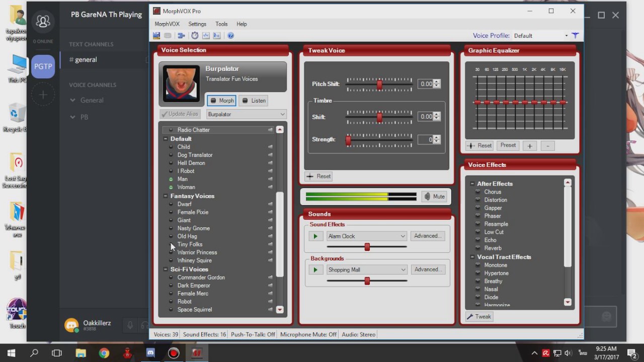Click the blue plug-in icon in toolbar
This screenshot has height=362, width=644.
click(x=181, y=36)
